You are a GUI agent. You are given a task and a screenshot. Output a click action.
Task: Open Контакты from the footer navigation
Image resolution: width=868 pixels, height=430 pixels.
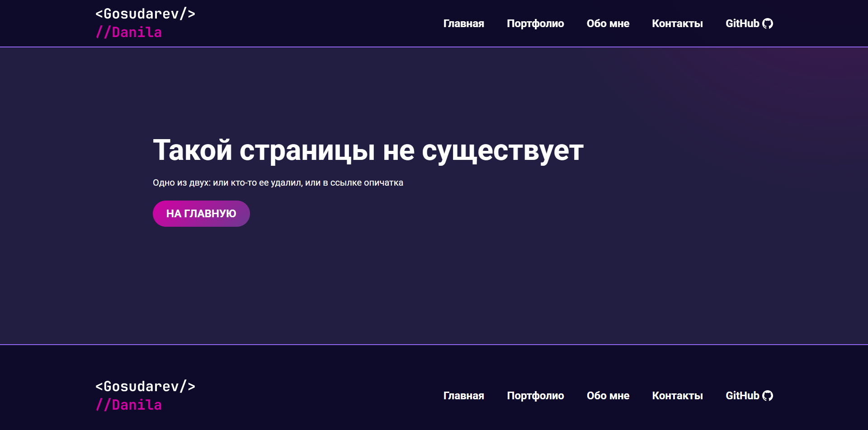tap(677, 395)
